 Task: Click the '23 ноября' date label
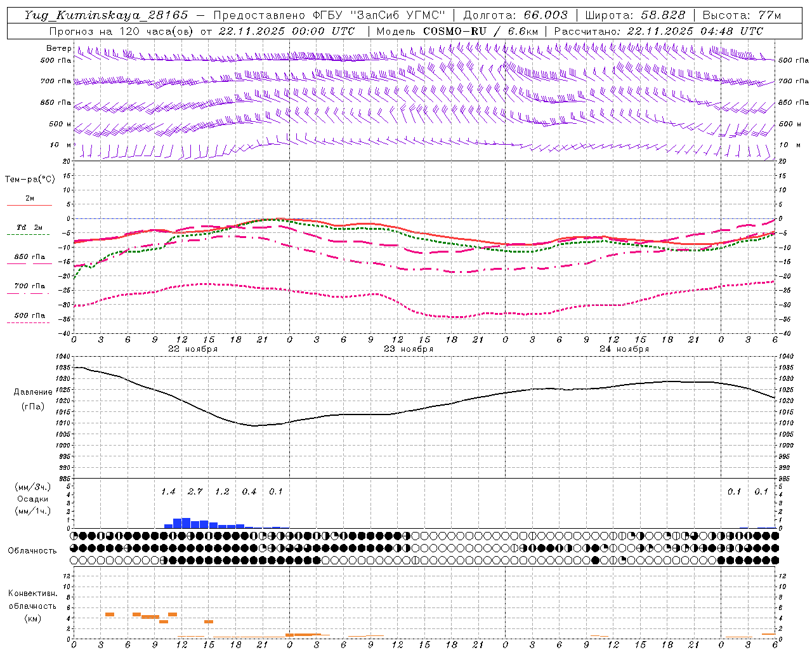(x=409, y=349)
